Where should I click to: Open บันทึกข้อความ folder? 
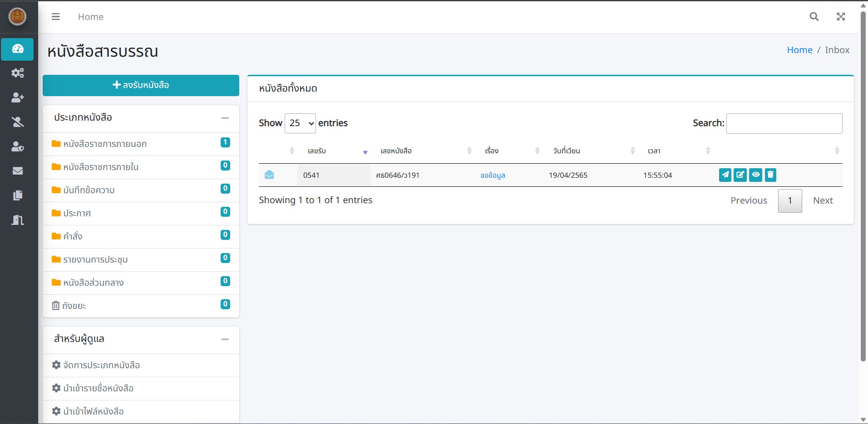click(x=141, y=190)
